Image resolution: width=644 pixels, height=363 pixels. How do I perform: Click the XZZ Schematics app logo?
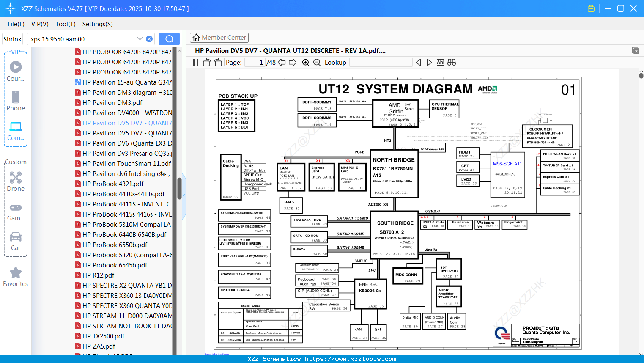click(11, 8)
